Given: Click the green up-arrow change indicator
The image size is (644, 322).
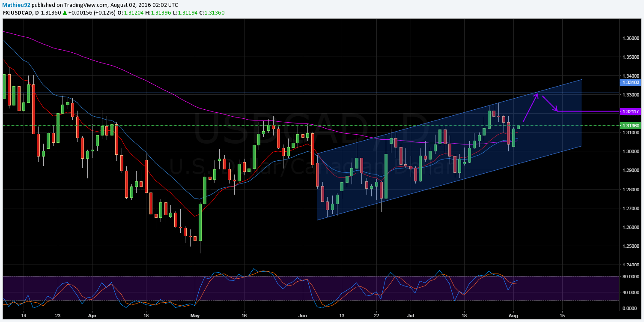Looking at the screenshot, I should click(65, 12).
